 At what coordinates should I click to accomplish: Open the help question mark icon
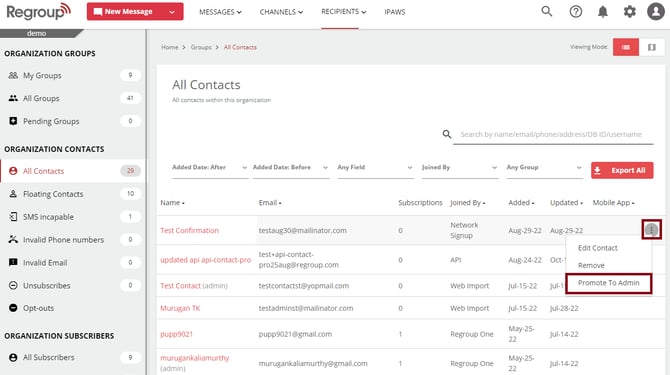pos(576,12)
